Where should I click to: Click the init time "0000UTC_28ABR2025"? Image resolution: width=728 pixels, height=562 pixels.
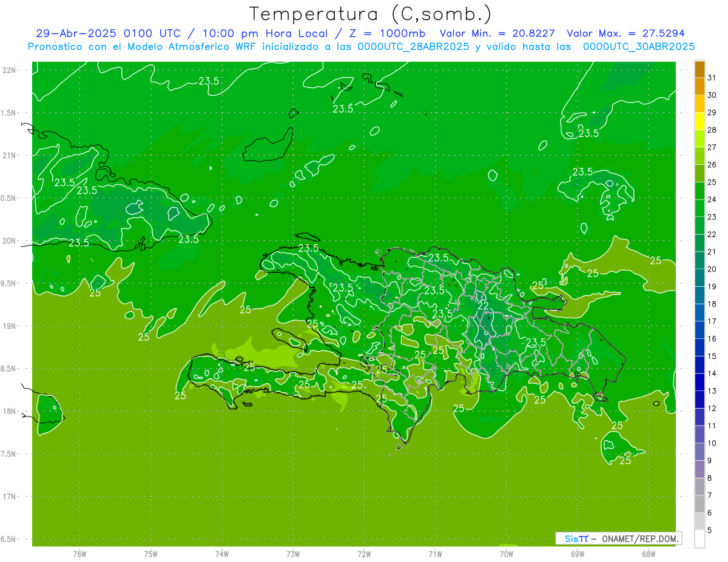pyautogui.click(x=413, y=47)
